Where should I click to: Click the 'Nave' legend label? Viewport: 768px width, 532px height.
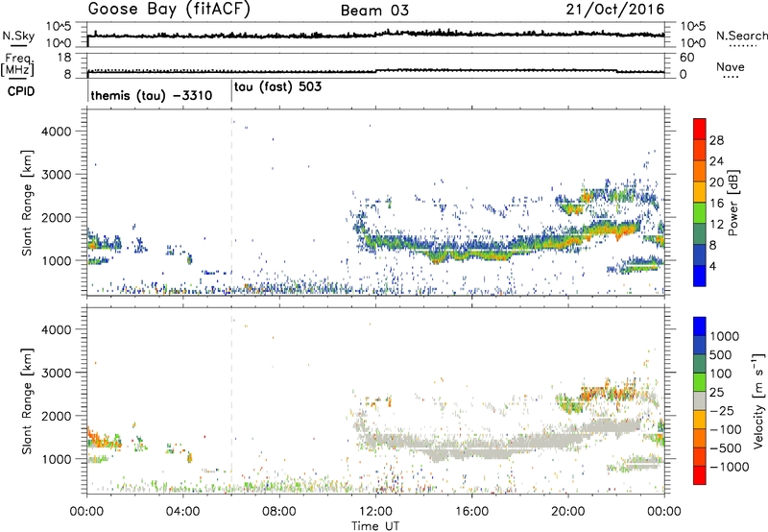point(731,66)
